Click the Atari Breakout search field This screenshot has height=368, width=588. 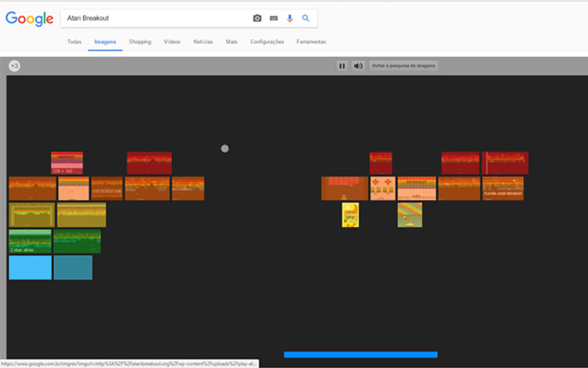pos(149,18)
